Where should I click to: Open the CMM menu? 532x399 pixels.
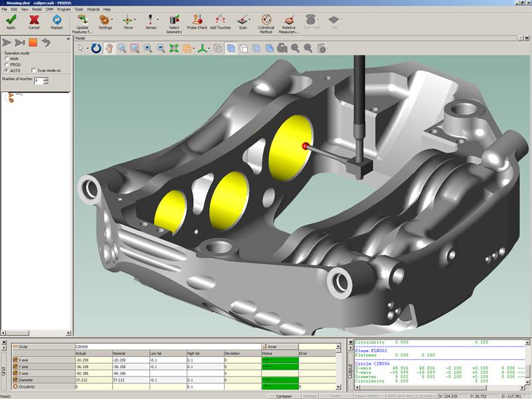coord(49,9)
